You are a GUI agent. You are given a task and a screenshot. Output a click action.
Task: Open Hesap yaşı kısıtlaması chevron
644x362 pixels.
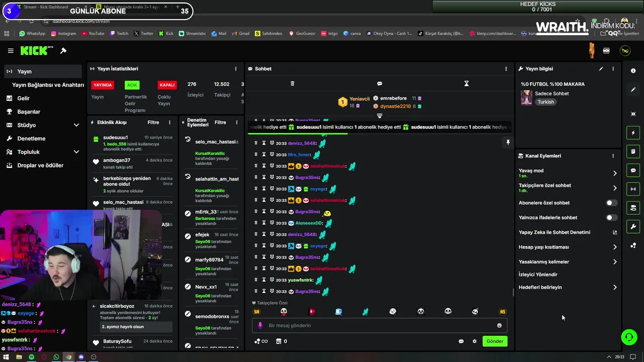[614, 247]
